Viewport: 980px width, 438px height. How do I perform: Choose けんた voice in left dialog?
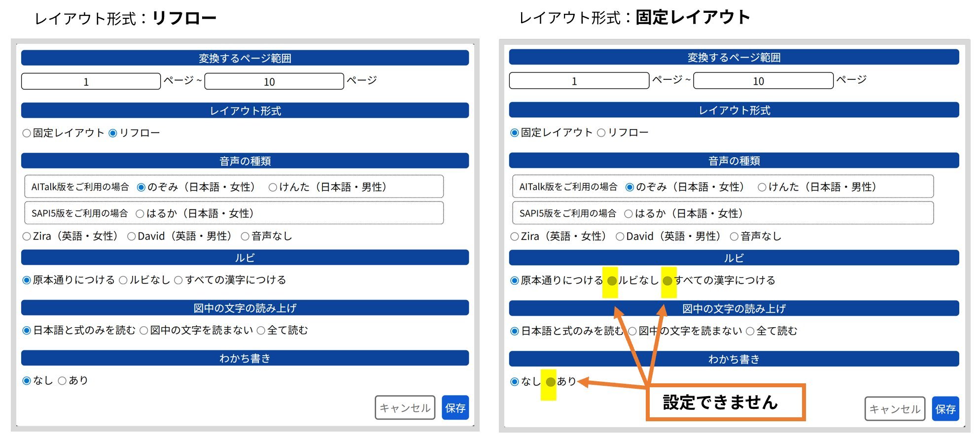[x=273, y=188]
